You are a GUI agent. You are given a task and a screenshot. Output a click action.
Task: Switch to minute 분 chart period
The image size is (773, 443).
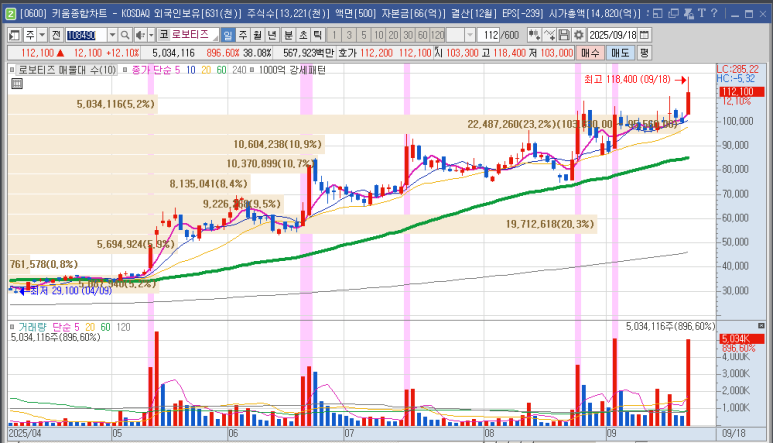288,35
